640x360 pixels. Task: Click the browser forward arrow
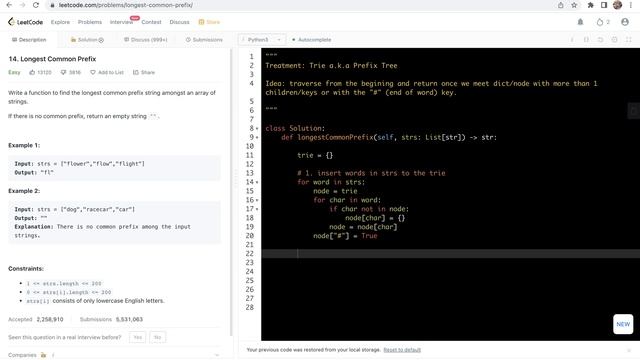pyautogui.click(x=22, y=5)
